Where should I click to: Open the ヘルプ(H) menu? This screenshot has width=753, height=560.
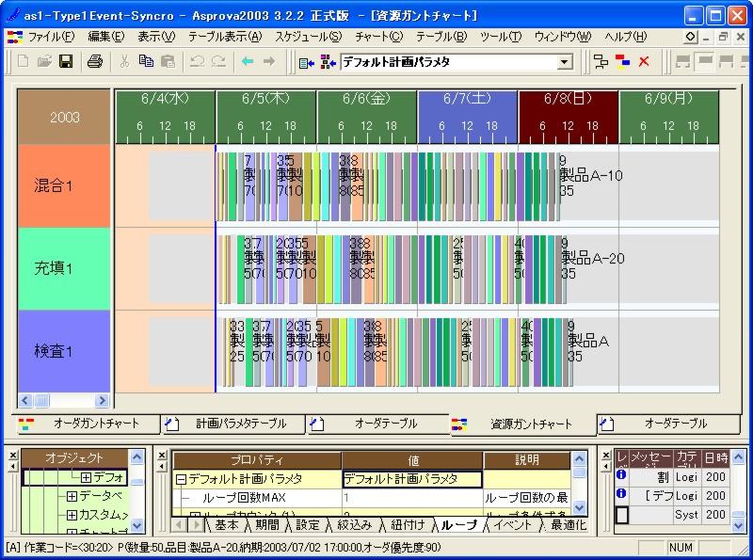pyautogui.click(x=625, y=37)
